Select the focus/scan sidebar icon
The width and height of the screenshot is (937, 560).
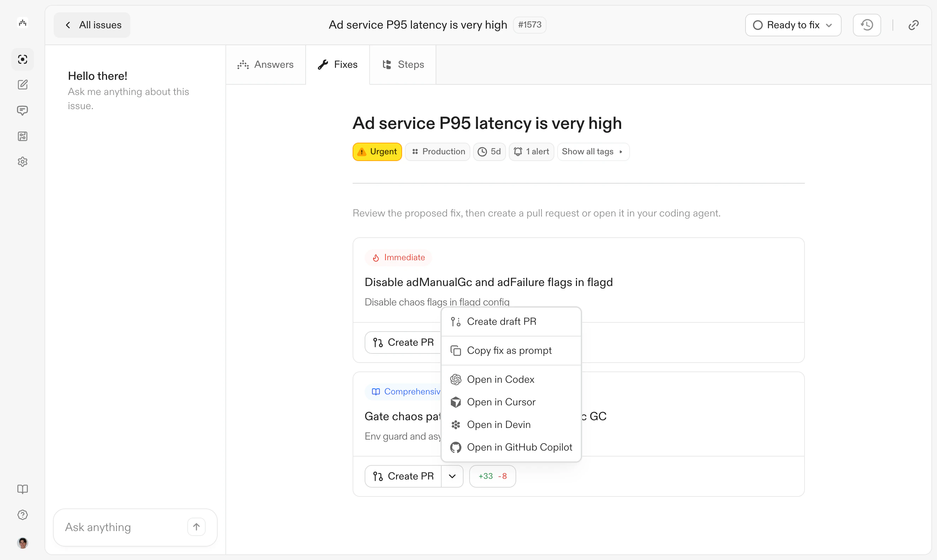click(23, 59)
